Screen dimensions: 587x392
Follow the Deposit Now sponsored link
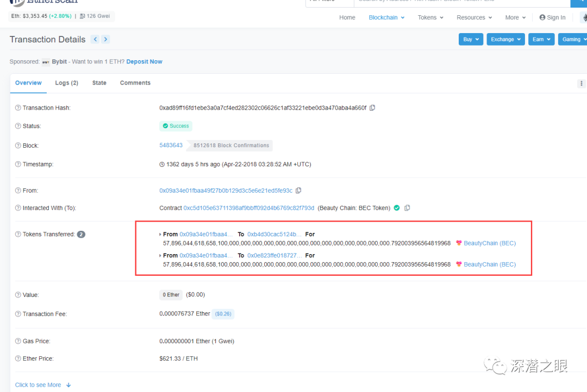[144, 62]
